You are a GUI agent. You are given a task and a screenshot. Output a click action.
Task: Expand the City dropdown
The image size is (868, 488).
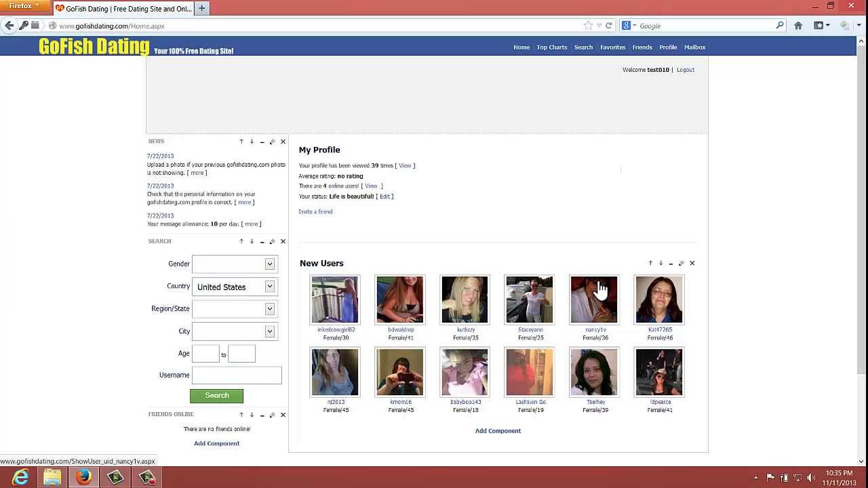click(269, 331)
